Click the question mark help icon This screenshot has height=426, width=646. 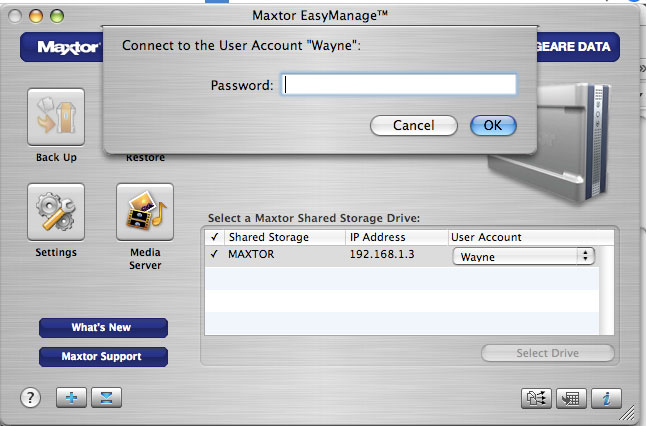[30, 398]
